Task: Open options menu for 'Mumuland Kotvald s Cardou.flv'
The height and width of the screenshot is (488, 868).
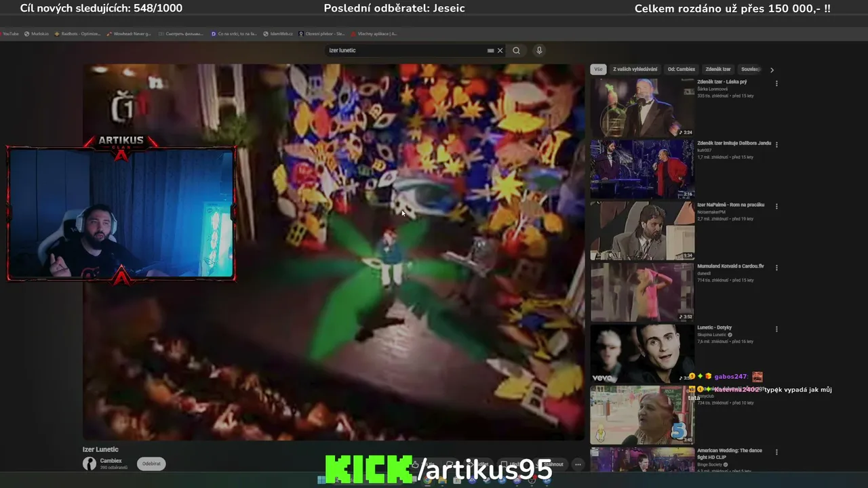Action: [x=776, y=268]
